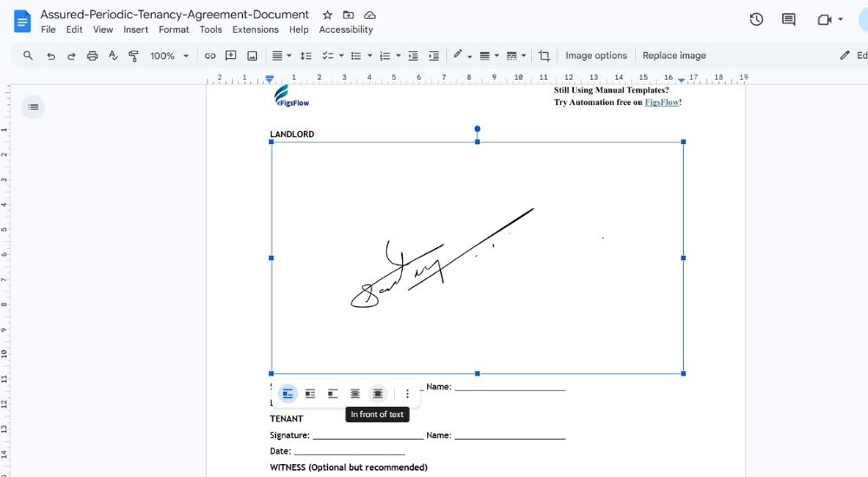
Task: Select the Wrap text image option
Action: tap(310, 394)
